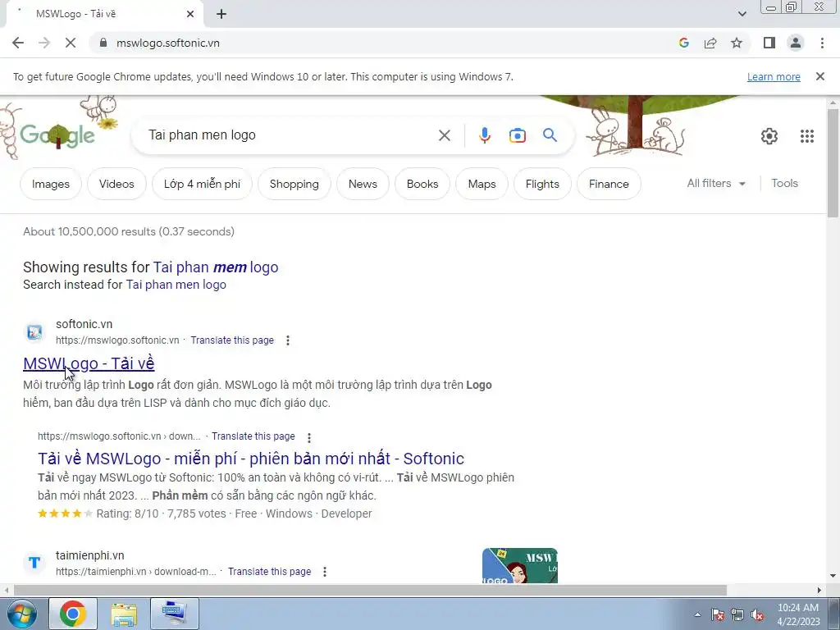
Task: Show hidden system tray icons
Action: tap(697, 614)
